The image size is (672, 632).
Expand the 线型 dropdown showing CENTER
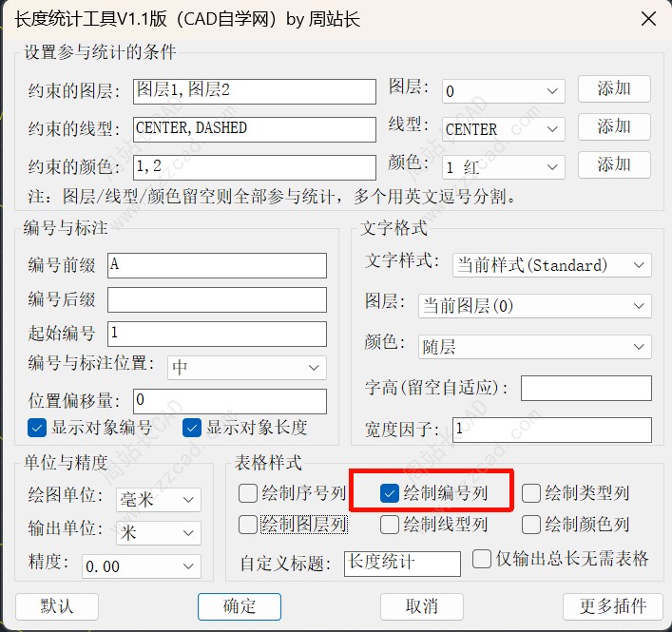504,129
